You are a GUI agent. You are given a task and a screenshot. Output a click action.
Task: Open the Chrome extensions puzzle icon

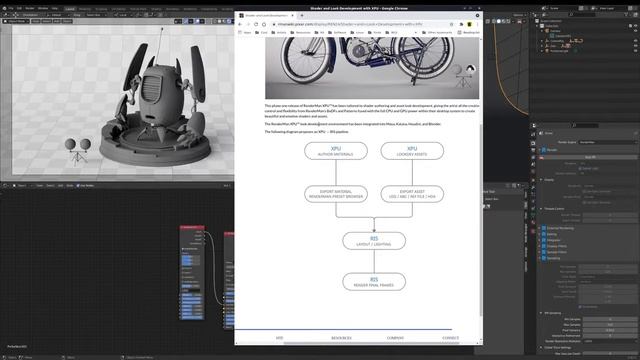click(x=461, y=24)
